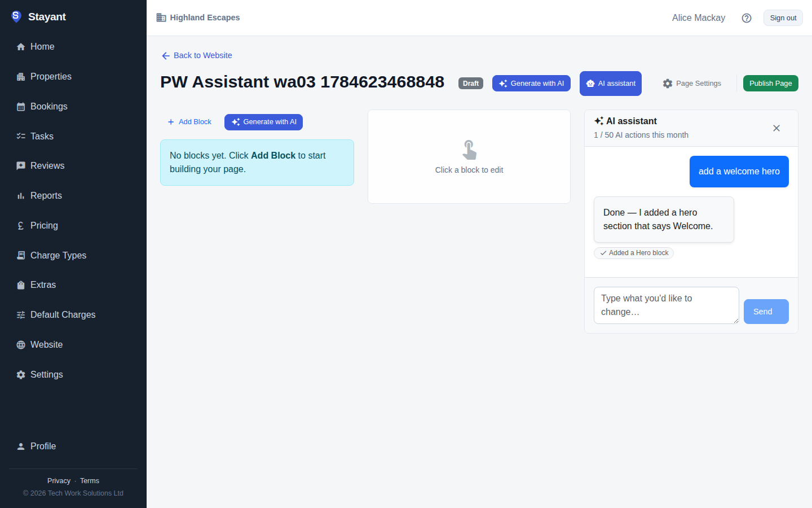
Task: Open Properties via its building icon
Action: coord(21,77)
